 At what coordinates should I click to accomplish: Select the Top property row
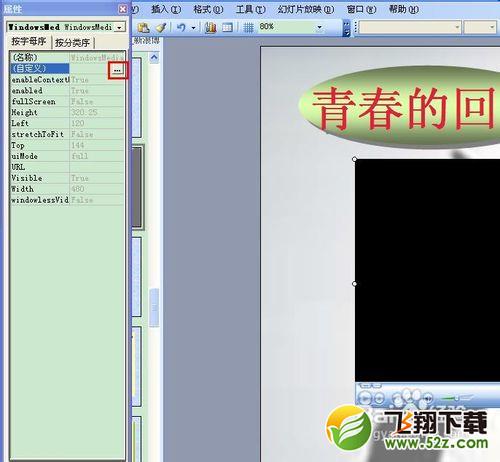click(67, 145)
